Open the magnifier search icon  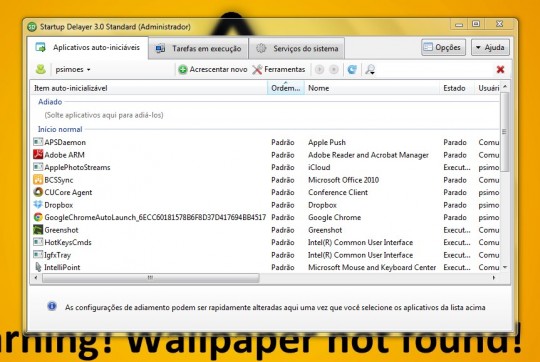point(370,70)
